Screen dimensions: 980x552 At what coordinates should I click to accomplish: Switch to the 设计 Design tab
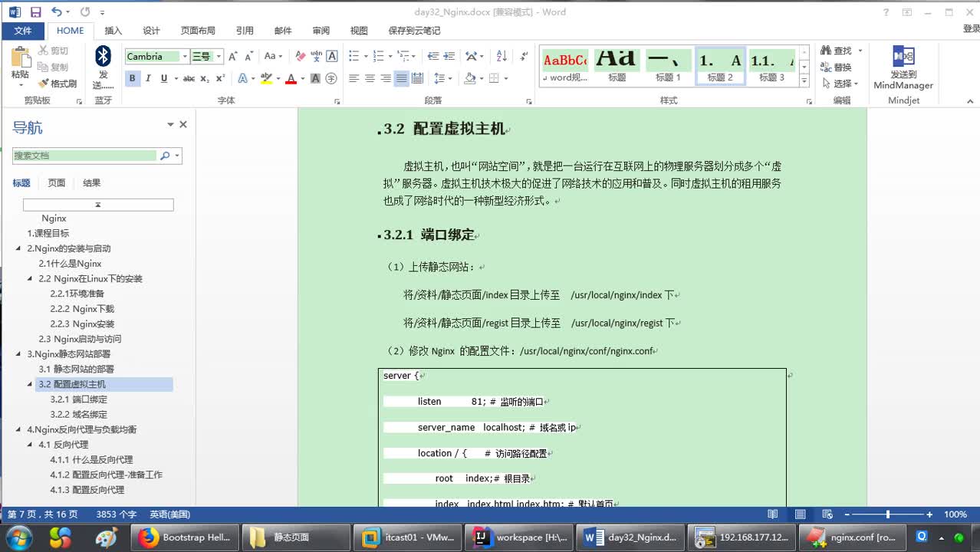pos(152,31)
